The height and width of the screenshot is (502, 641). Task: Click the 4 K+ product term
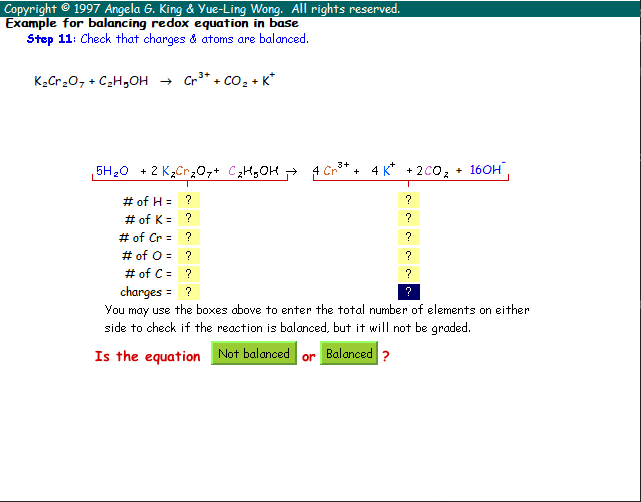[383, 169]
